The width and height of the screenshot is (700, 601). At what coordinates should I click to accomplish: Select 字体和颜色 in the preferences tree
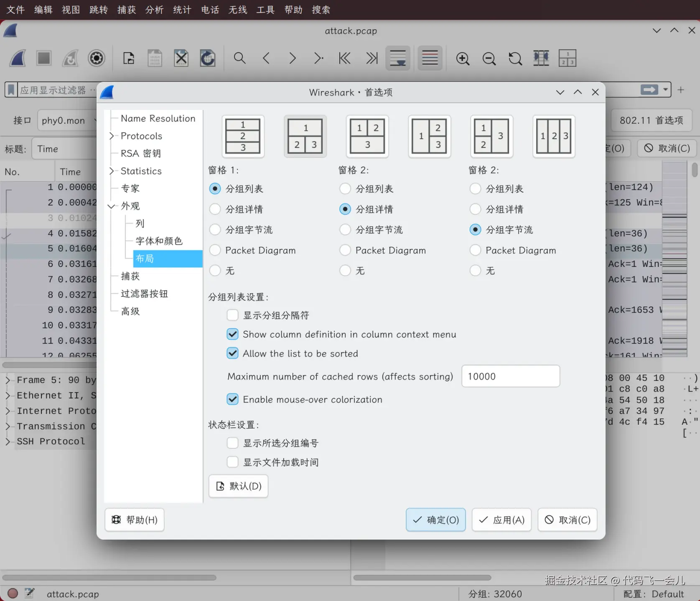(x=159, y=241)
